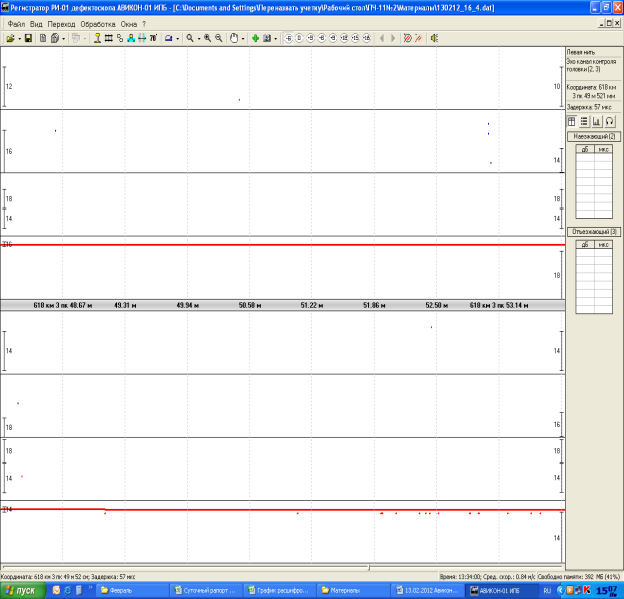Click the zoom in magnifier icon

click(207, 38)
